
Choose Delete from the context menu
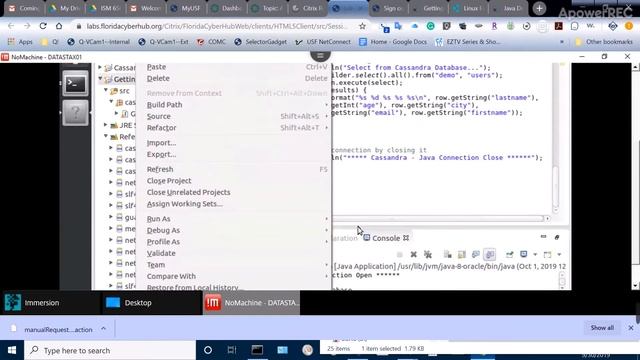point(234,78)
